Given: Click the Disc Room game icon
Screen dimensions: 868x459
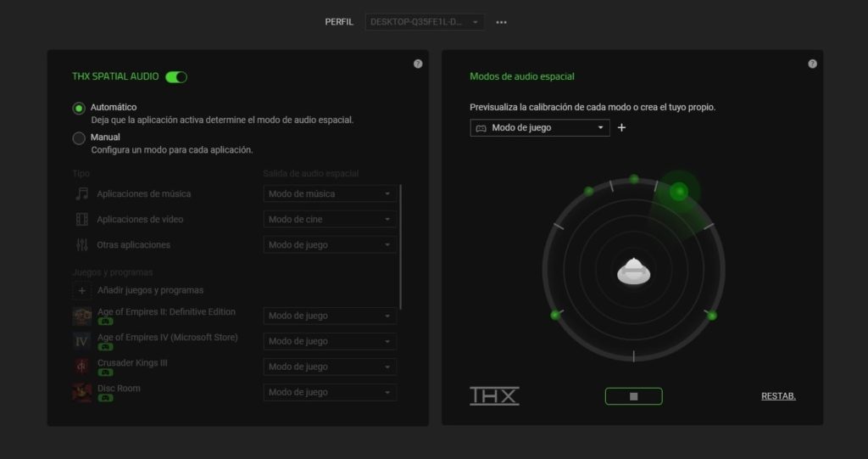Looking at the screenshot, I should (82, 393).
